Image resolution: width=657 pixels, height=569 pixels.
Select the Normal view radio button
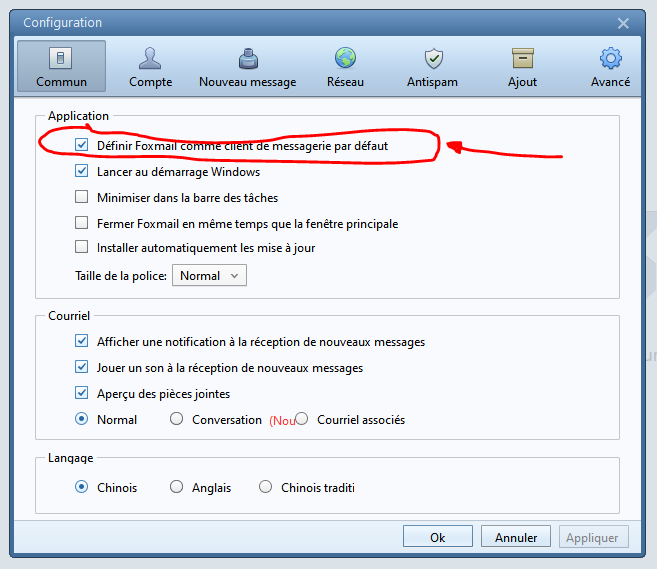(81, 419)
